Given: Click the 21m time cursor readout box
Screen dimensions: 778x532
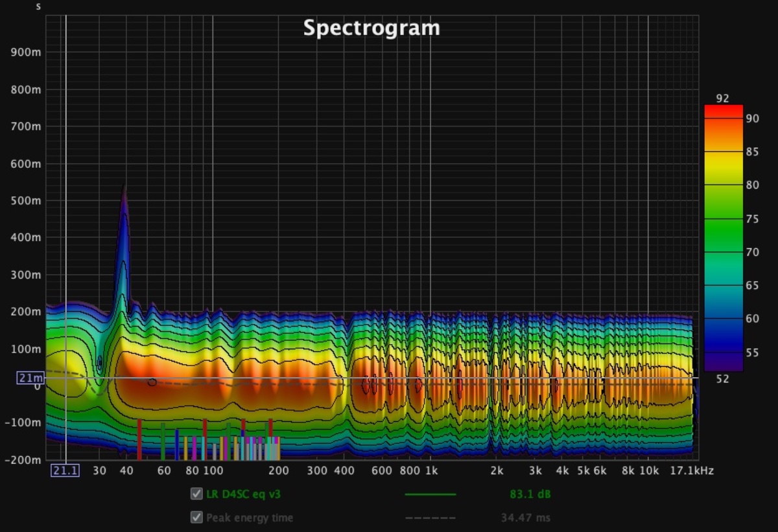Looking at the screenshot, I should 30,378.
